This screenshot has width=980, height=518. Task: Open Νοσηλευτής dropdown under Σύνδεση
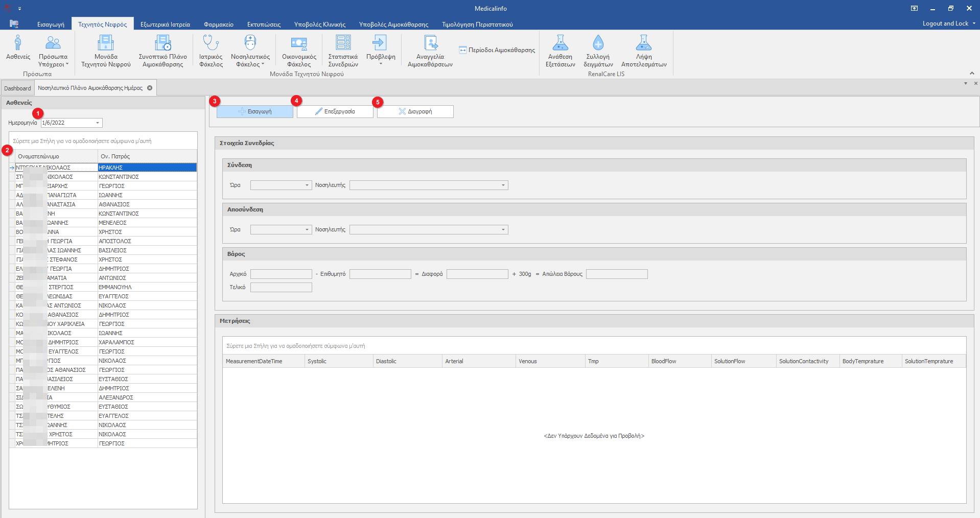pos(503,185)
